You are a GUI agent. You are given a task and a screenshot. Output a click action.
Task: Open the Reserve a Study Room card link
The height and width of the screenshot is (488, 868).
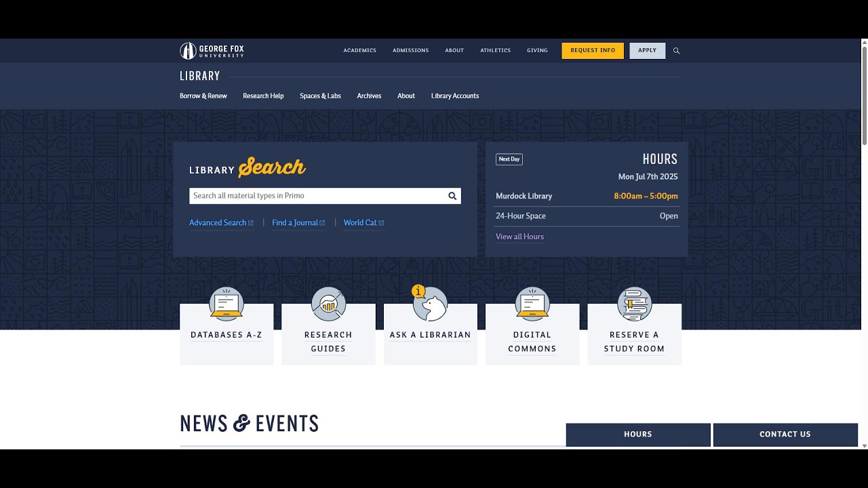coord(634,342)
